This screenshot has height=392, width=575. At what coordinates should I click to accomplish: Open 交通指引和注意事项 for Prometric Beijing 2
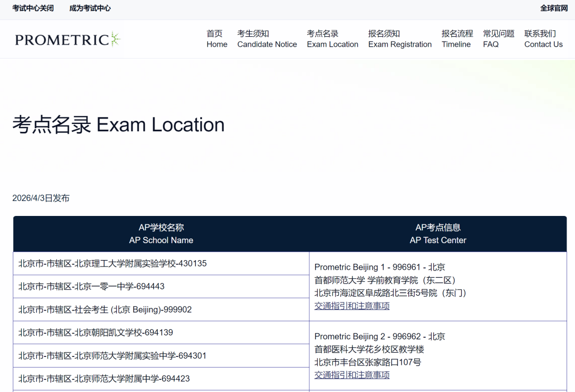coord(351,375)
